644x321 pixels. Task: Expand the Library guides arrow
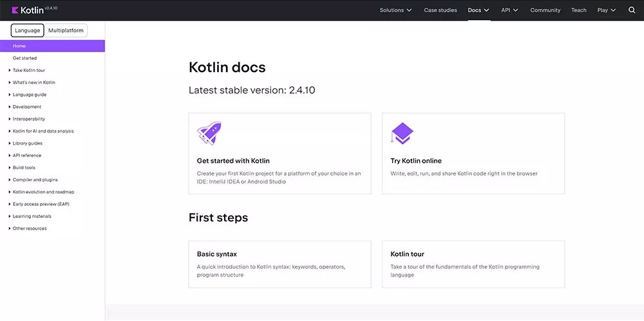click(x=10, y=143)
